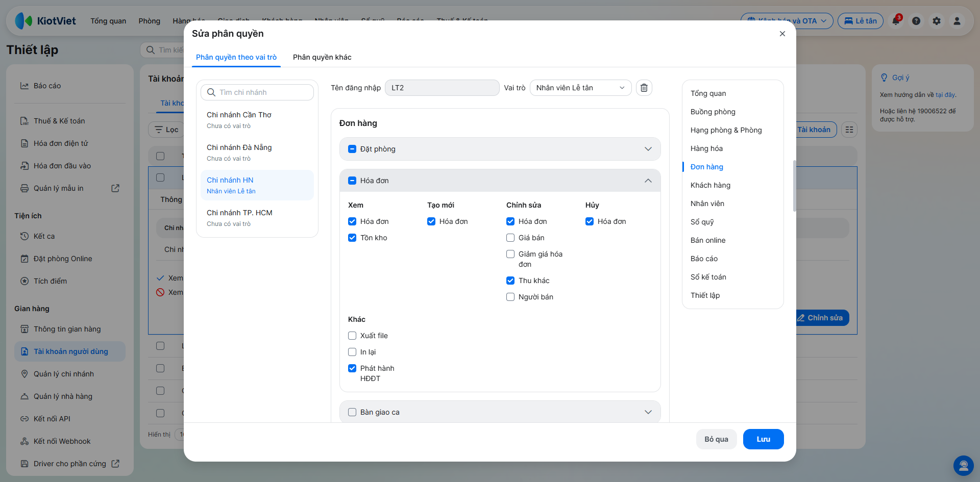Open the support chat bubble

pos(964,466)
